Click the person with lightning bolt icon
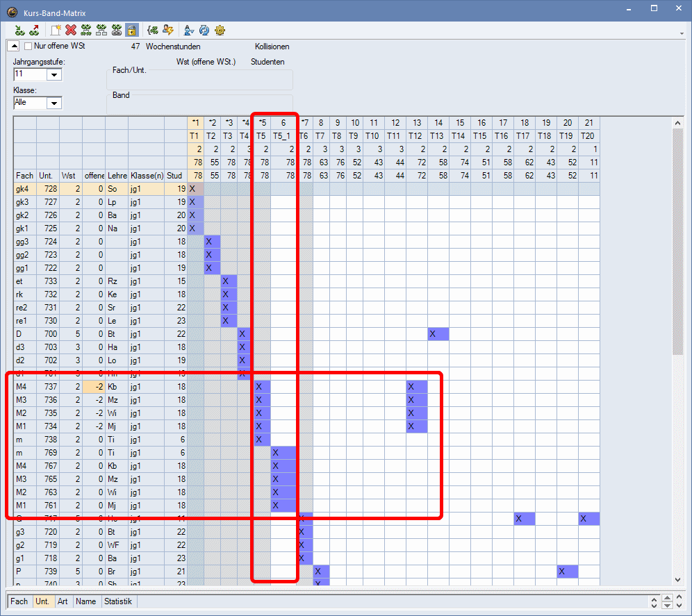This screenshot has width=692, height=616. pyautogui.click(x=168, y=30)
